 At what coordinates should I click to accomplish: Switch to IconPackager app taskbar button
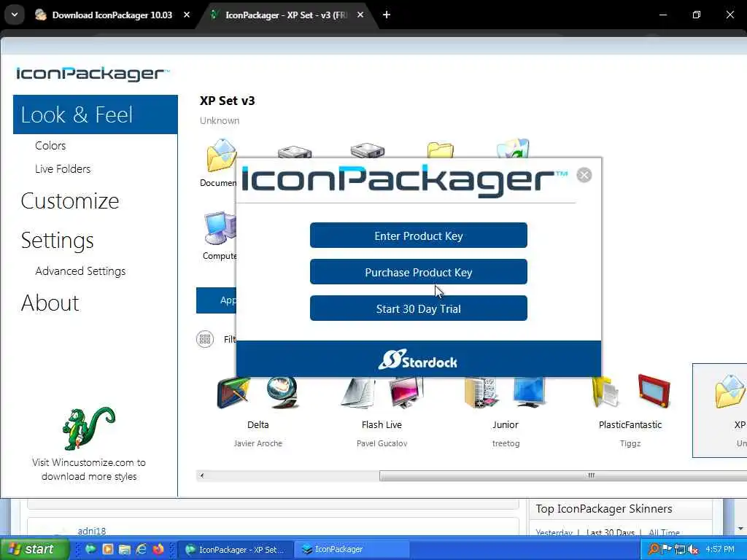[351, 549]
